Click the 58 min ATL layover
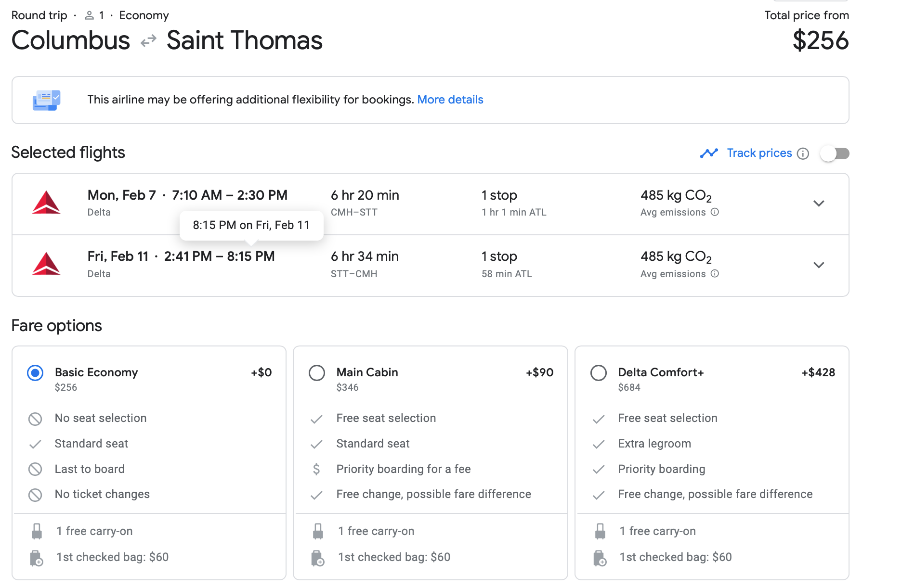The width and height of the screenshot is (915, 588). [507, 274]
